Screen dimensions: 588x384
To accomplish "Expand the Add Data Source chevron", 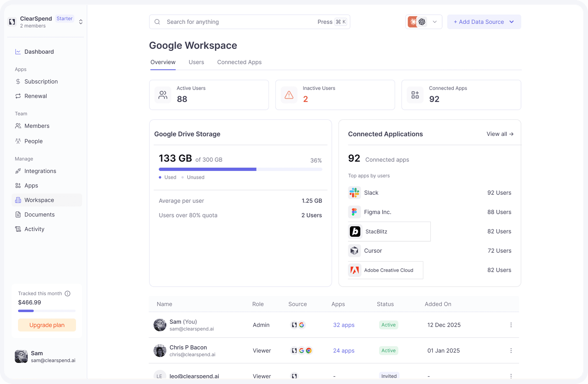I will point(512,22).
